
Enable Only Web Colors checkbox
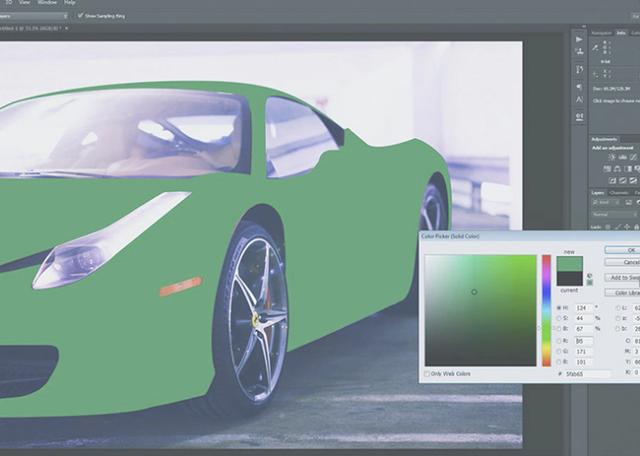[427, 374]
